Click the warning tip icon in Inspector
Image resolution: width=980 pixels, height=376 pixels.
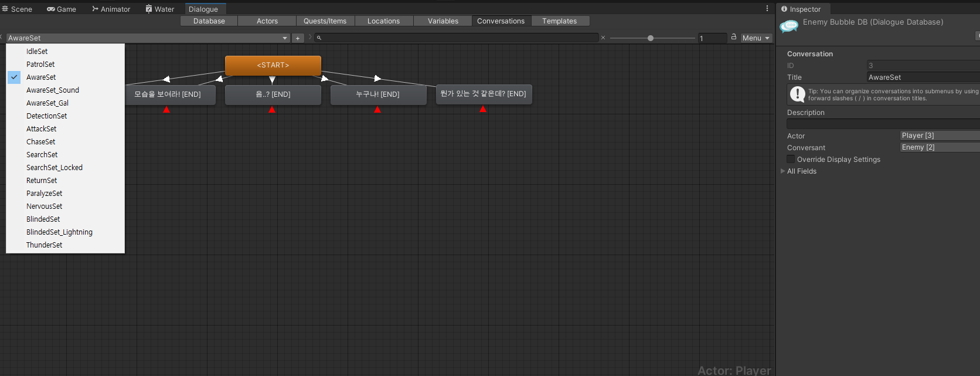tap(797, 94)
